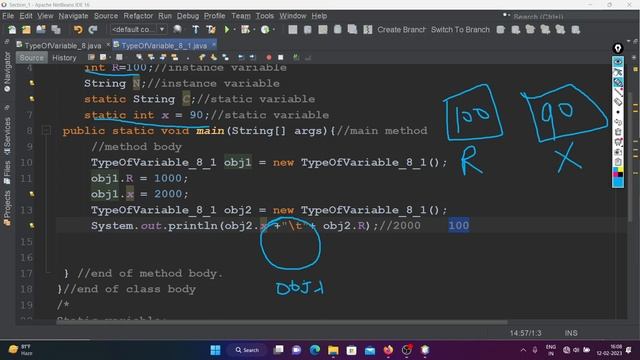Click the Profile Project toolbar icon
The image size is (640, 360).
[265, 29]
